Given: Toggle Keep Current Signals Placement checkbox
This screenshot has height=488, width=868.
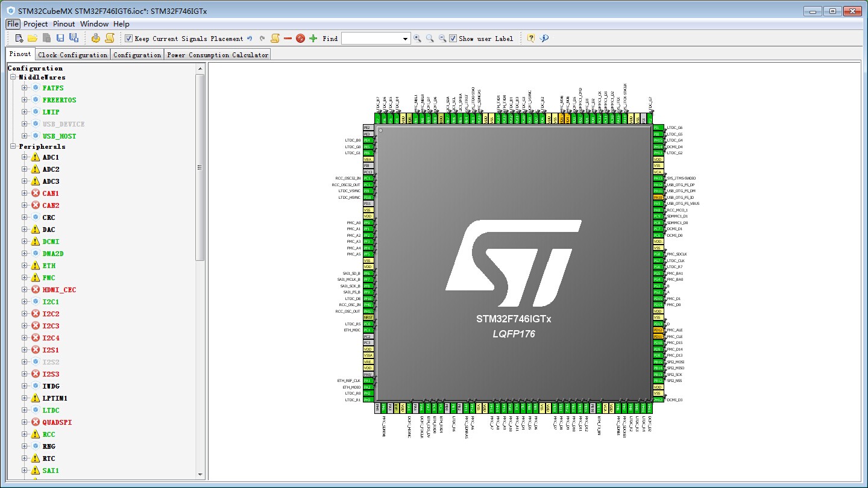Looking at the screenshot, I should click(128, 39).
